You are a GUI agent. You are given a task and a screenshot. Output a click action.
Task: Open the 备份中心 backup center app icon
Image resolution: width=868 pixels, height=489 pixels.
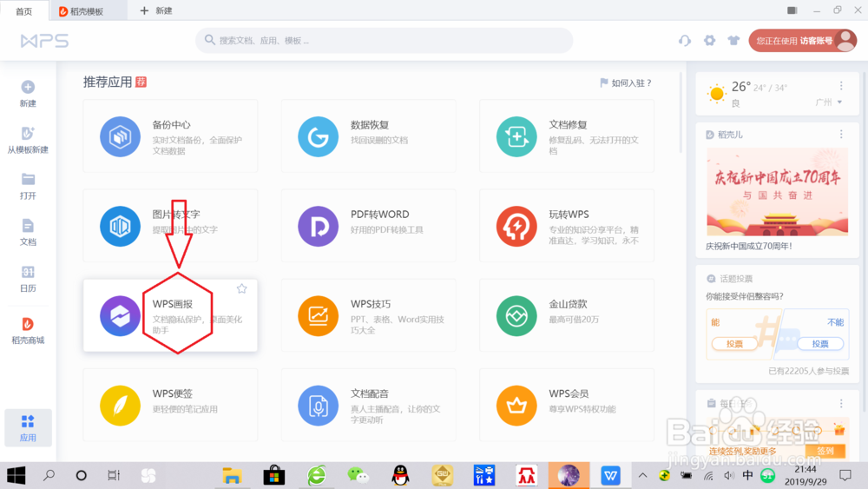[120, 136]
